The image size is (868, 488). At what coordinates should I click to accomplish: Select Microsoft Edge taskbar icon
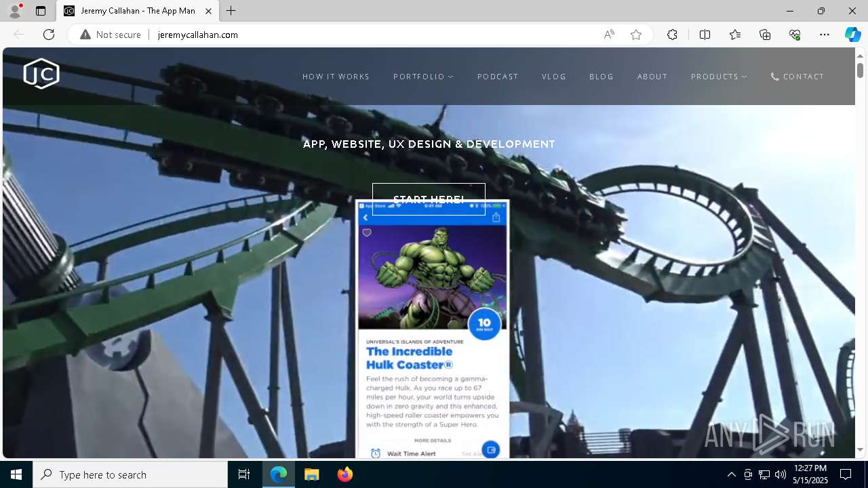[x=279, y=474]
